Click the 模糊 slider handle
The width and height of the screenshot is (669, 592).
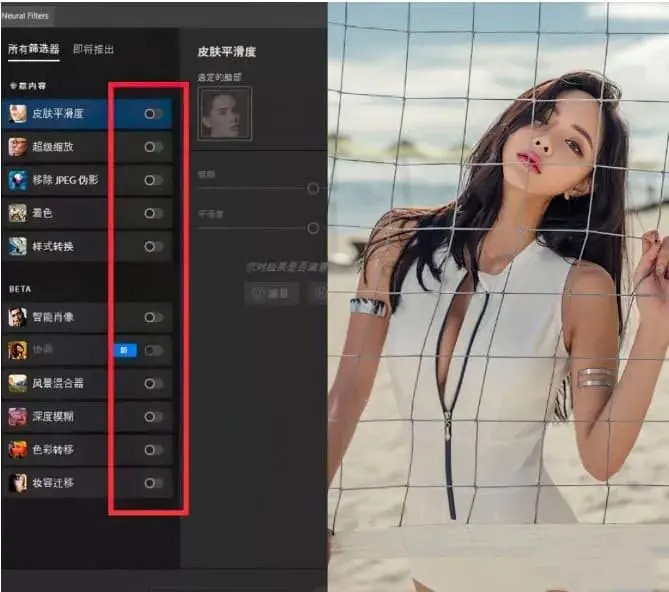313,188
